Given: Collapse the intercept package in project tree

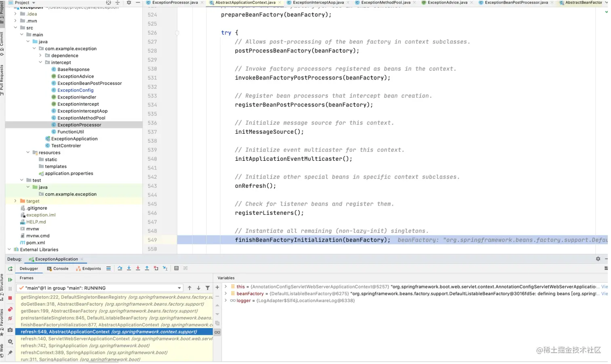Looking at the screenshot, I should coord(40,62).
